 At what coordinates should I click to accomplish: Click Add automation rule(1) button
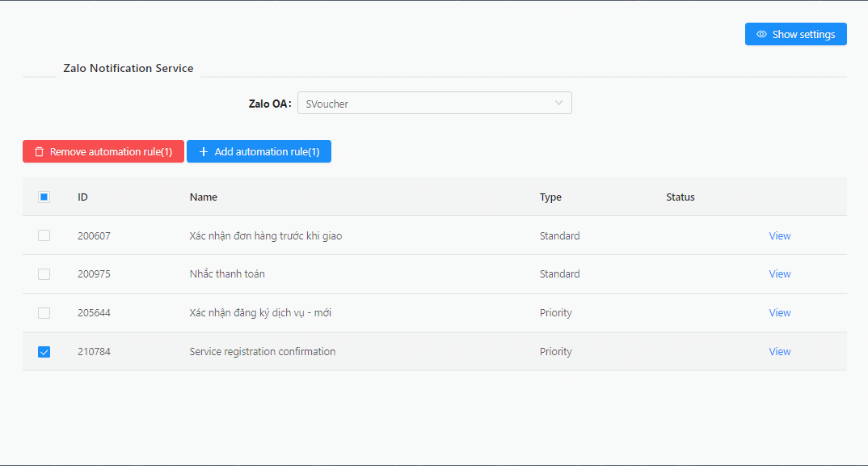[x=259, y=152]
